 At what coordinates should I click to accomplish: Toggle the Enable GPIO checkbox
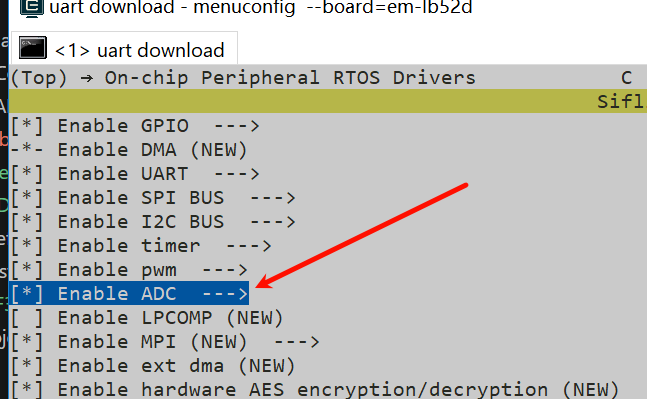[27, 126]
